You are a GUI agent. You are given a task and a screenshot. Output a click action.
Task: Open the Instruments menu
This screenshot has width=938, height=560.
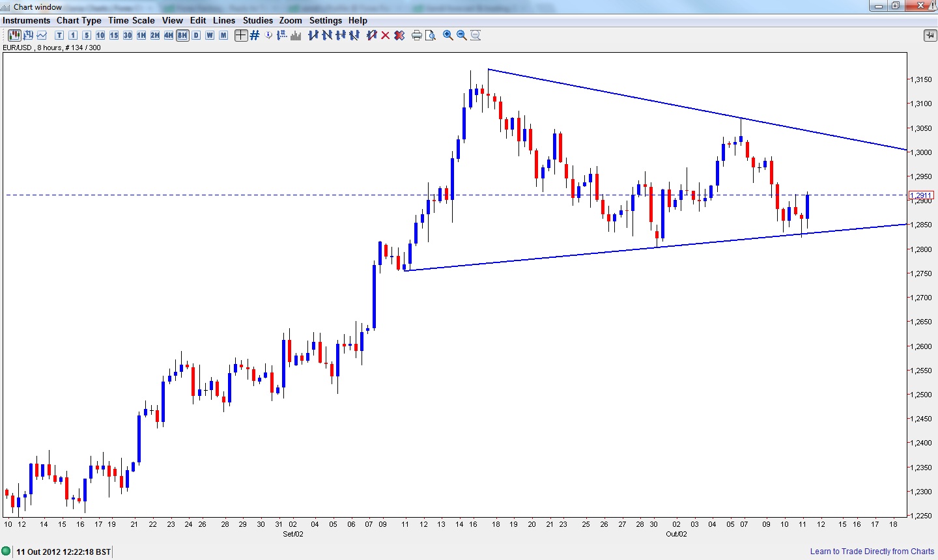(x=27, y=20)
